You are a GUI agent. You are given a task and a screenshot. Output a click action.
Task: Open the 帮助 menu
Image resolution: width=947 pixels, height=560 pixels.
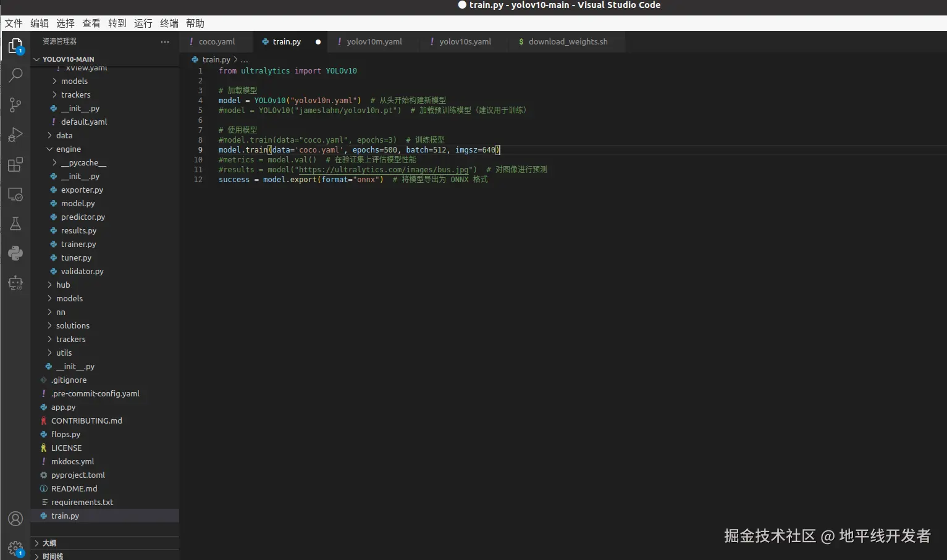[195, 23]
